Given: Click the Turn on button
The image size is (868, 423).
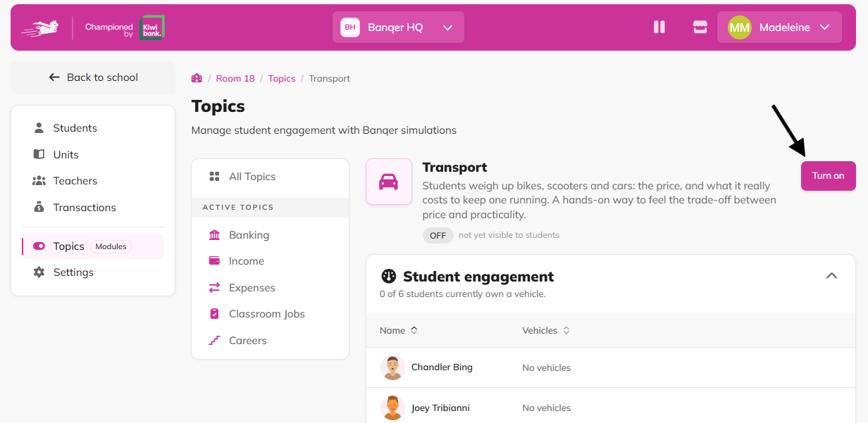Looking at the screenshot, I should pos(829,176).
